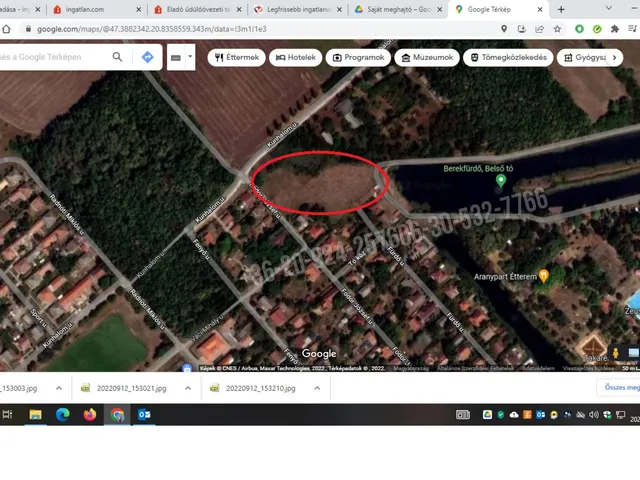Open the Chrome extensions puzzle icon
The height and width of the screenshot is (480, 640).
coord(616,29)
